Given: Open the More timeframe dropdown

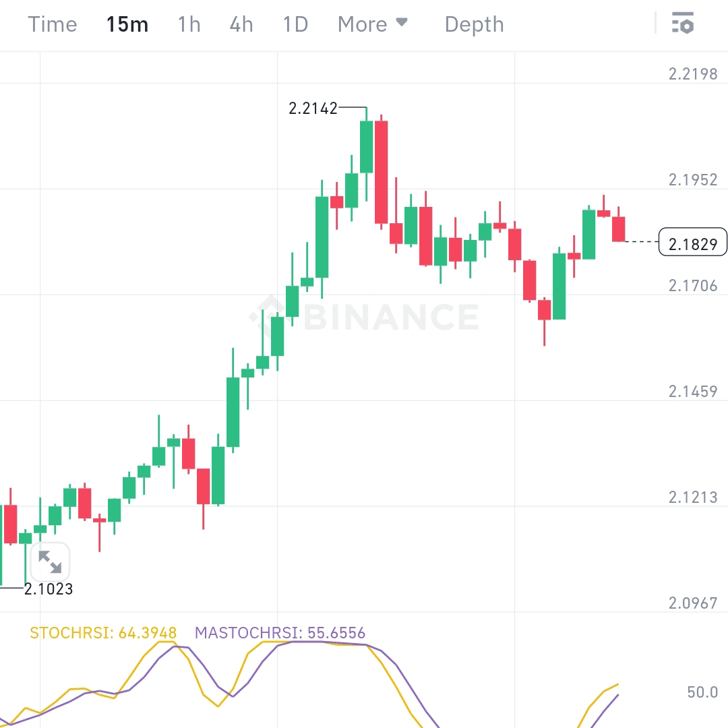Looking at the screenshot, I should click(364, 24).
